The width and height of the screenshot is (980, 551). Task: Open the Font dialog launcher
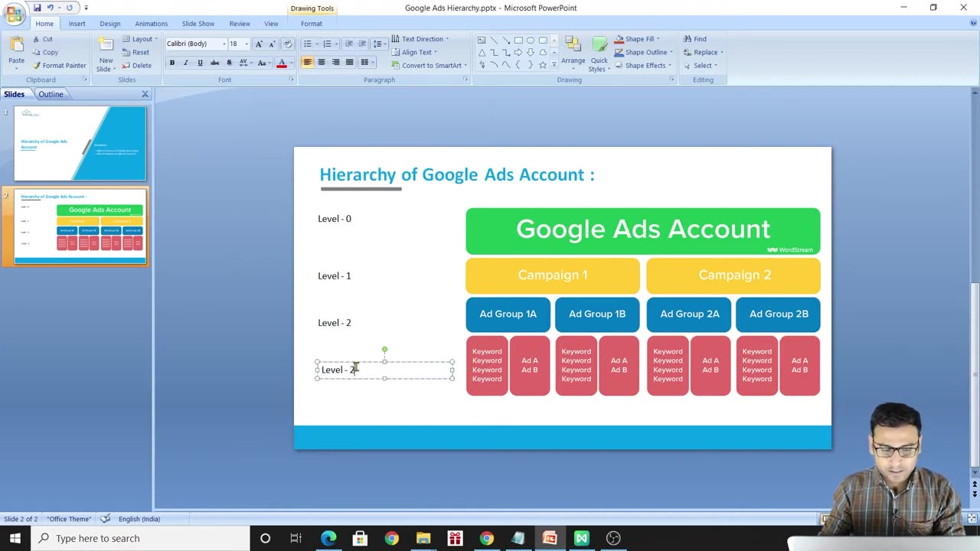(291, 80)
